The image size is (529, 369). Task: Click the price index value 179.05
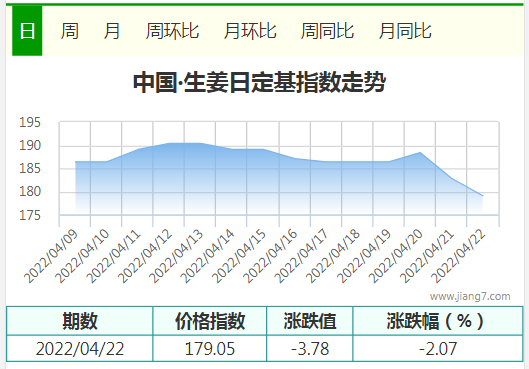(x=210, y=349)
